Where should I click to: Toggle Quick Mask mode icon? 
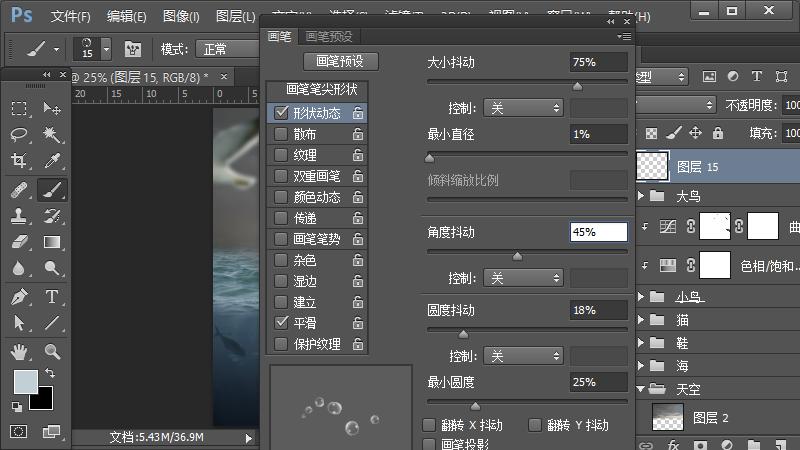coord(19,432)
